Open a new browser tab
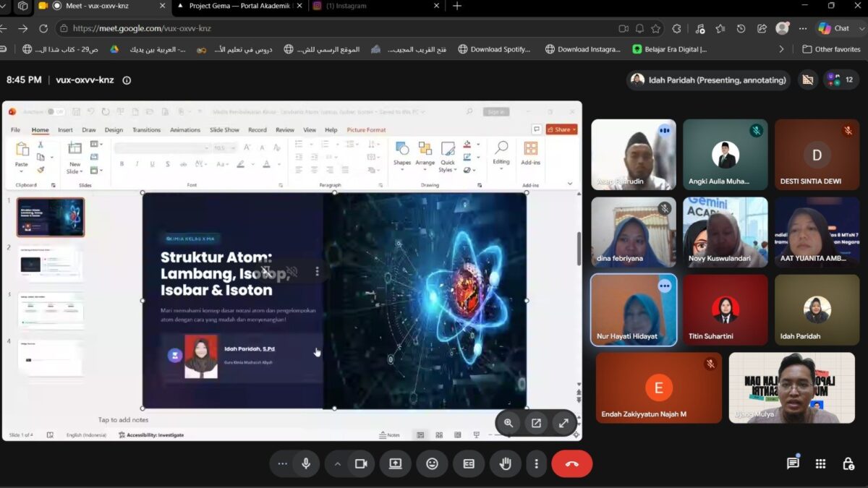This screenshot has height=488, width=868. [x=456, y=6]
